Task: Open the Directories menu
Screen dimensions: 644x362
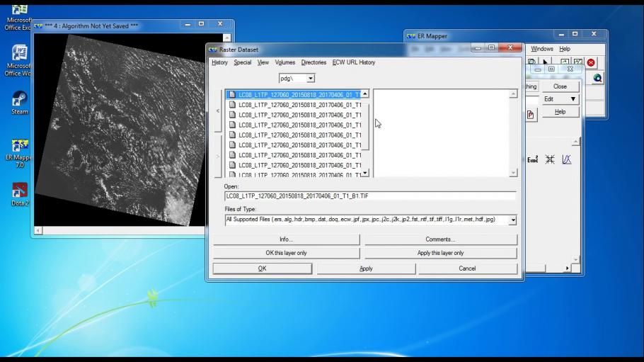Action: tap(314, 62)
